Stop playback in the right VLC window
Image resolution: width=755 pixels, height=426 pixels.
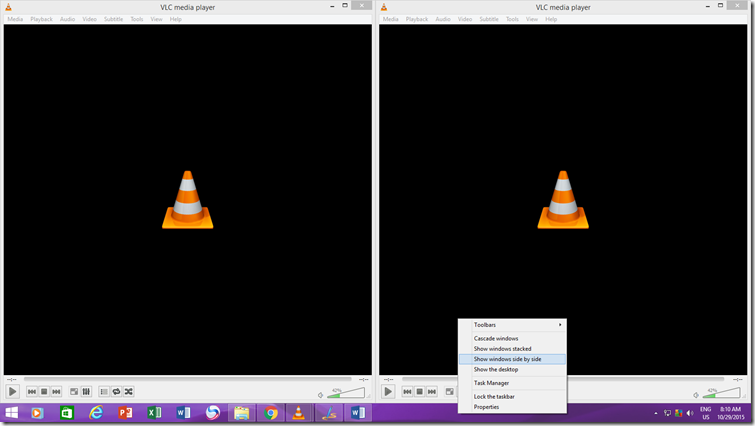point(419,392)
